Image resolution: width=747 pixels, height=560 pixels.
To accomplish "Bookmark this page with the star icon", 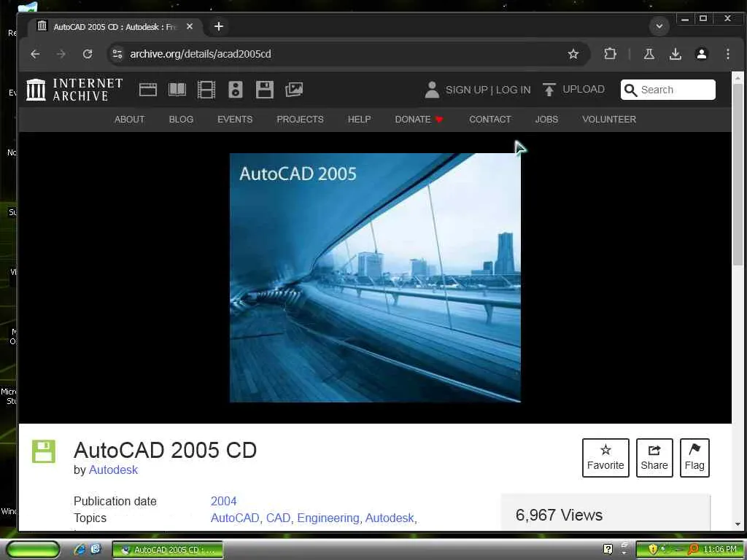I will (x=573, y=54).
